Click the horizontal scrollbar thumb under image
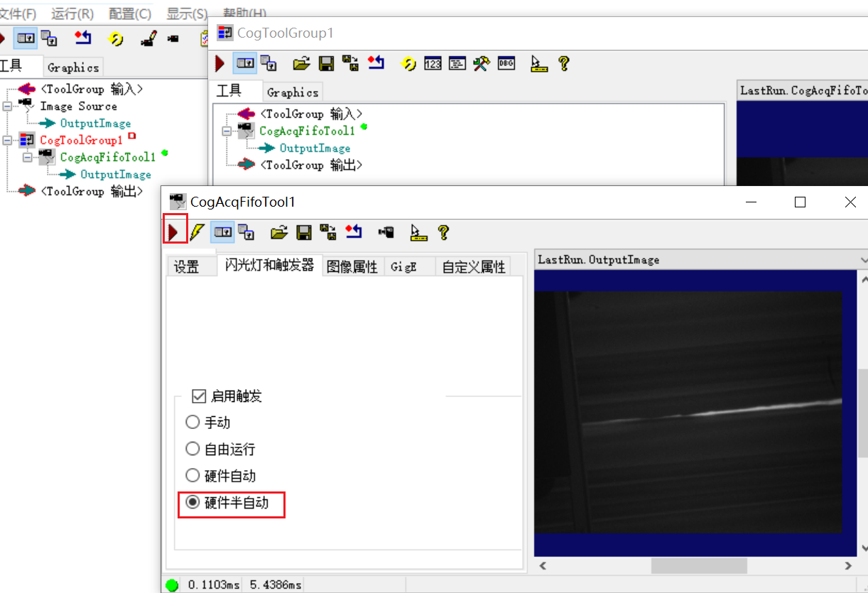868x593 pixels. tap(699, 566)
